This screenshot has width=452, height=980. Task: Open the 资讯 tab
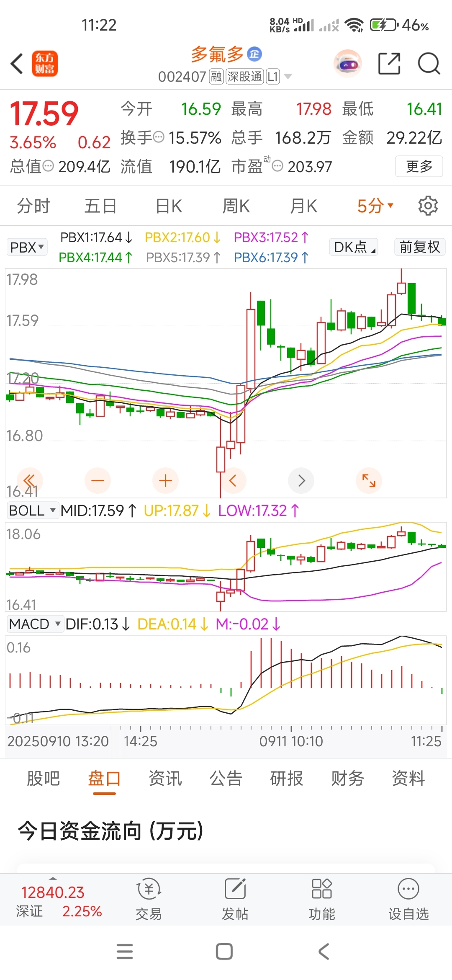tap(165, 779)
